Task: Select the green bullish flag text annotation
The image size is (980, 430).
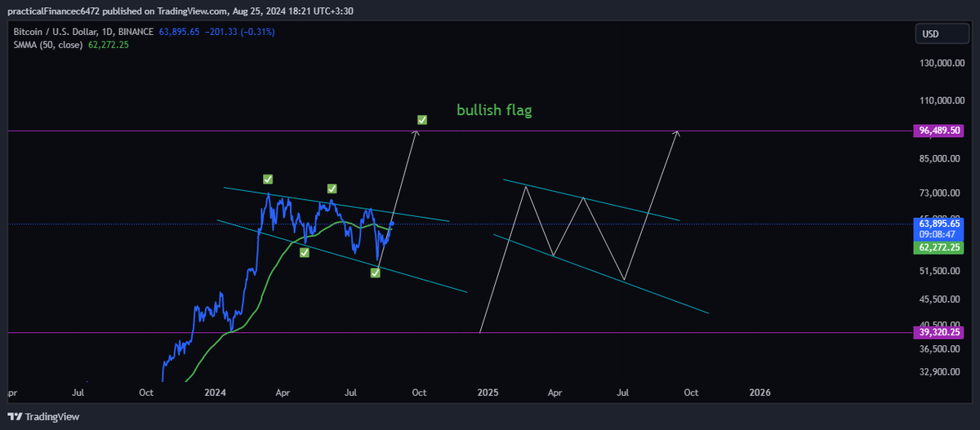Action: click(x=494, y=110)
